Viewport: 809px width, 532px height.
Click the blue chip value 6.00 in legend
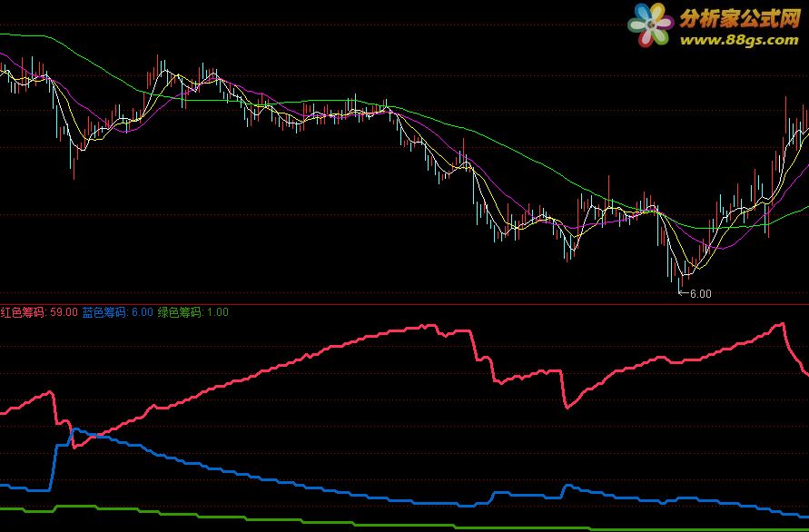[143, 312]
